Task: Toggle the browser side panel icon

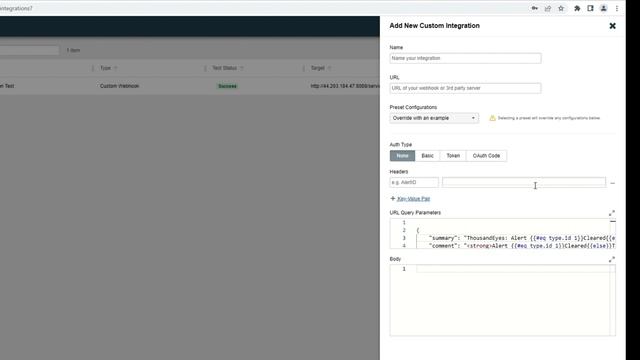Action: (x=590, y=8)
